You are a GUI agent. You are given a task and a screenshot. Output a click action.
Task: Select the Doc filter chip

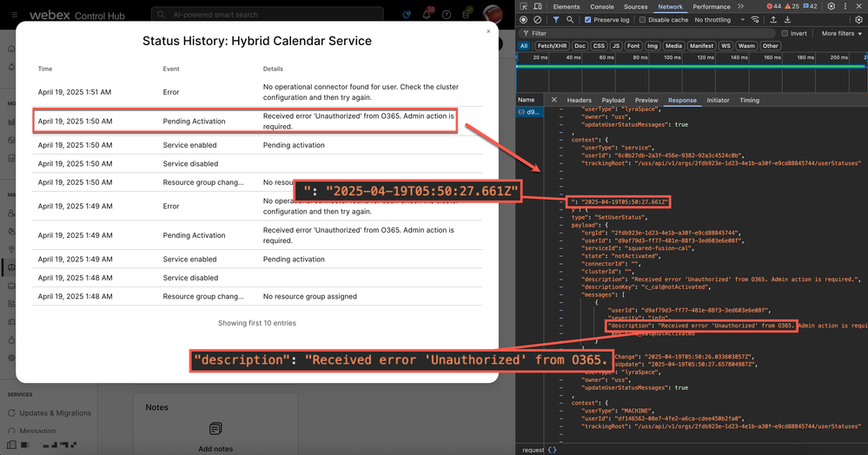(580, 46)
